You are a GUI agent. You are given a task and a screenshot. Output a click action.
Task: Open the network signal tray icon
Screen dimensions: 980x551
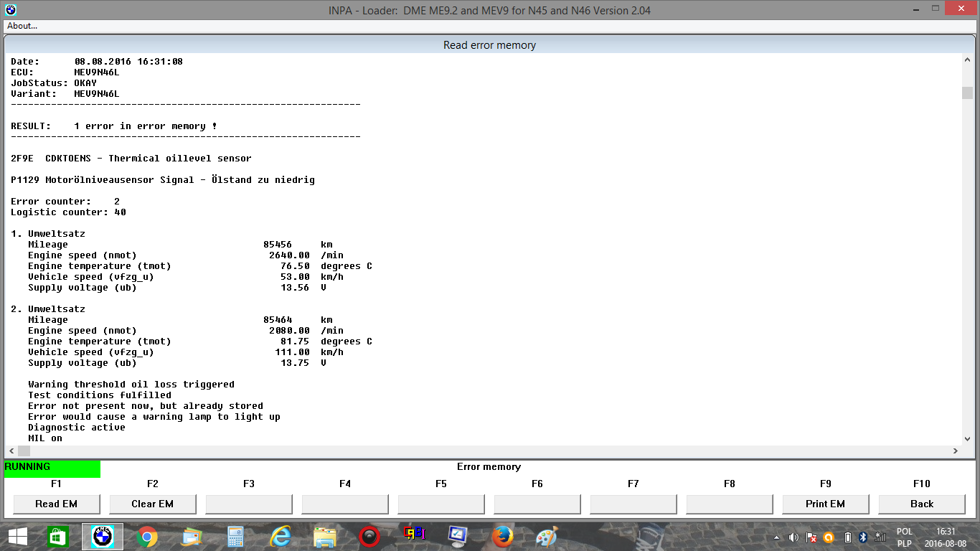pos(880,537)
